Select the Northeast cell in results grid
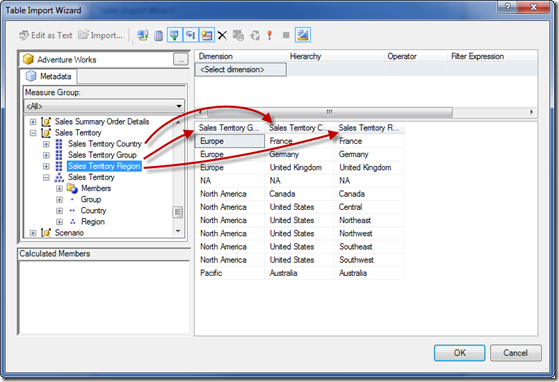Image resolution: width=559 pixels, height=382 pixels. click(369, 220)
